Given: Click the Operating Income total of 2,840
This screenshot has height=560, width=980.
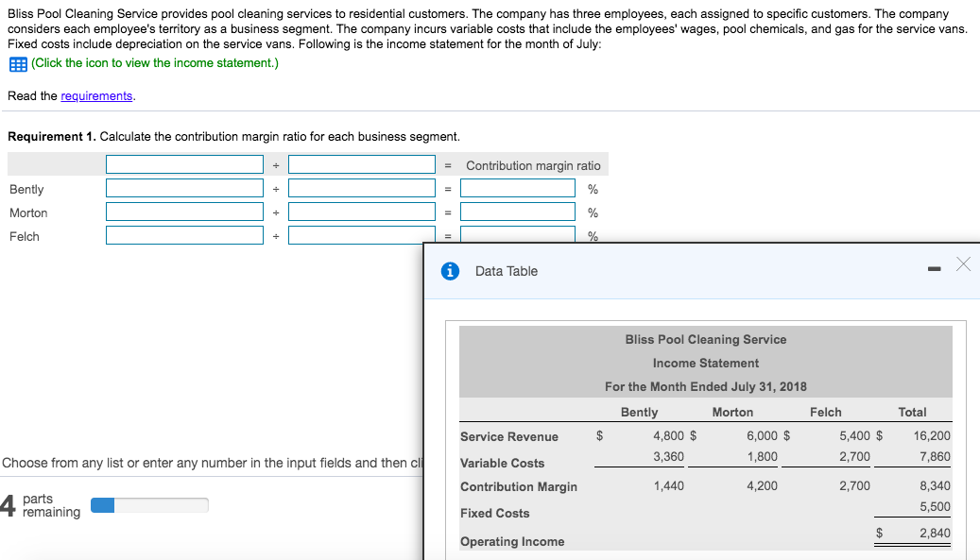Looking at the screenshot, I should (x=934, y=534).
